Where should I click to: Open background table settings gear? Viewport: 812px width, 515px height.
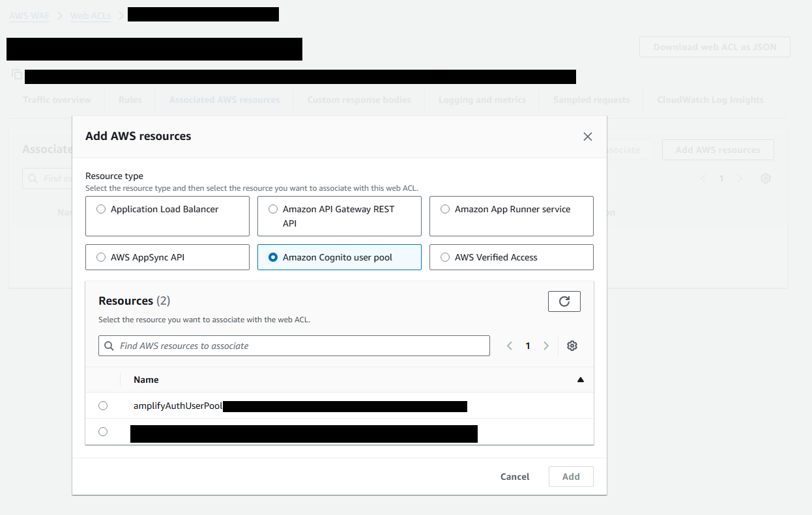766,178
